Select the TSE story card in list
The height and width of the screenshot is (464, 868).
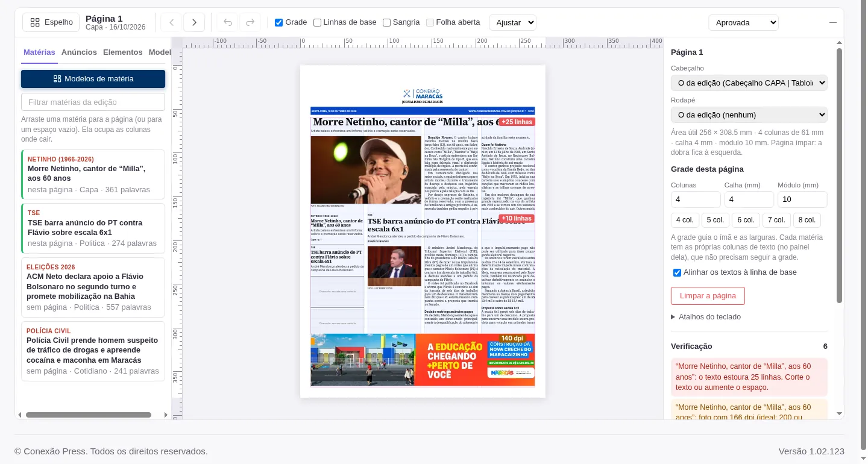click(x=93, y=228)
